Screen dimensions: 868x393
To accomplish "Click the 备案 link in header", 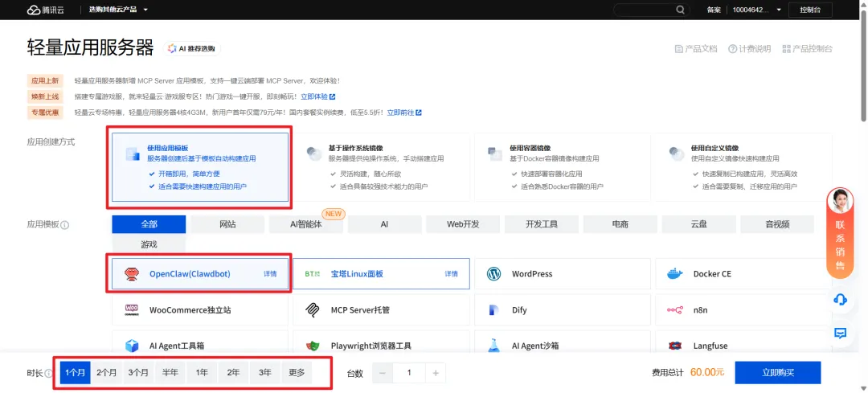I will click(x=714, y=10).
